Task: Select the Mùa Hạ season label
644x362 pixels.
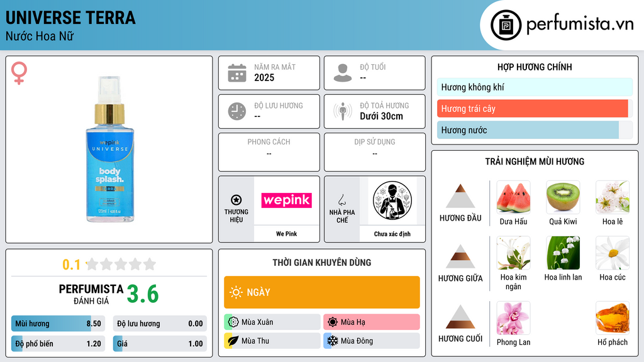Action: pyautogui.click(x=353, y=322)
